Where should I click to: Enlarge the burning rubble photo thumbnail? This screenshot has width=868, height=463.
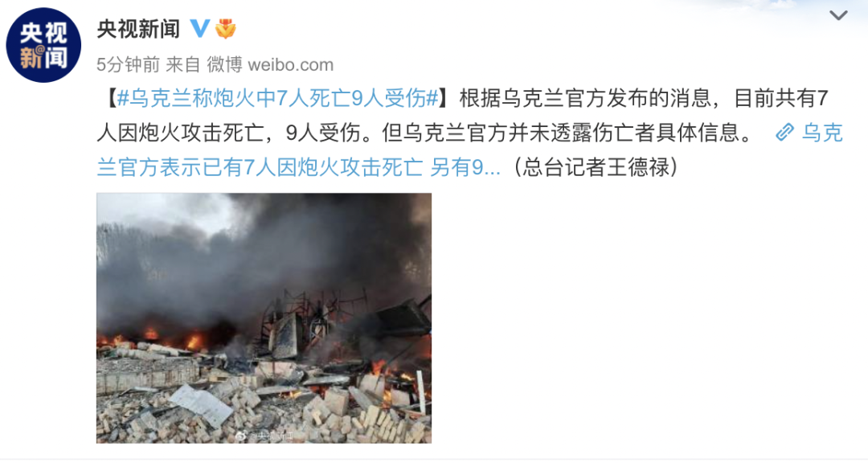pyautogui.click(x=264, y=318)
